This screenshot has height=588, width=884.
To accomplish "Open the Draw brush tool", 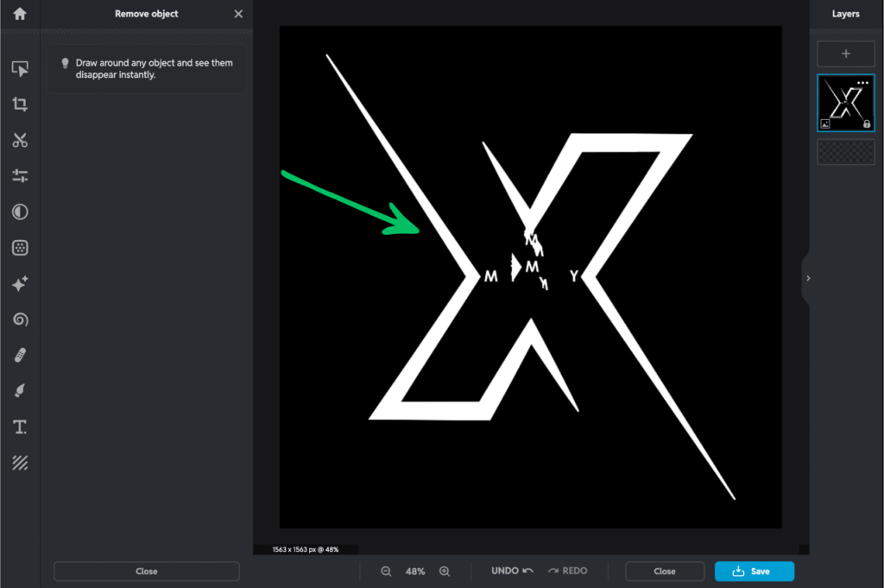I will (x=20, y=390).
